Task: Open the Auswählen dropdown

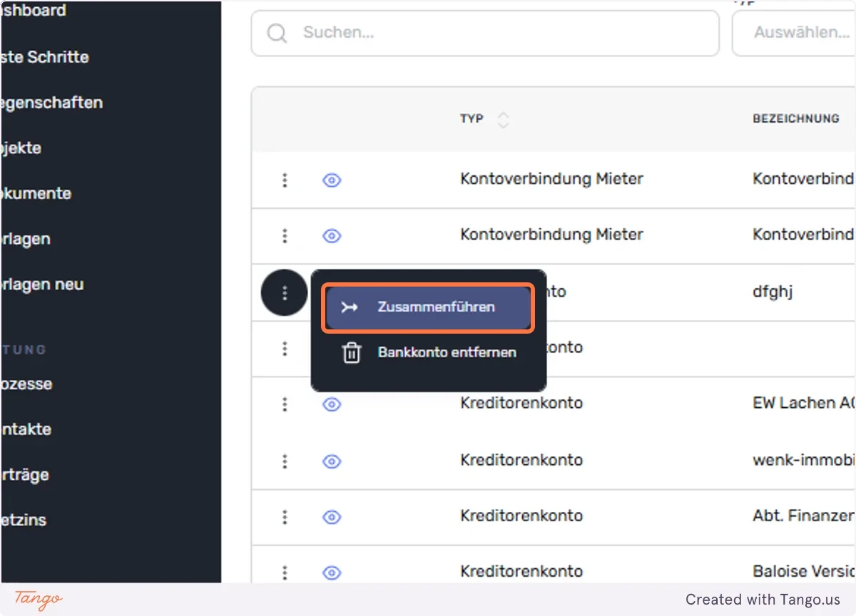Action: (794, 33)
